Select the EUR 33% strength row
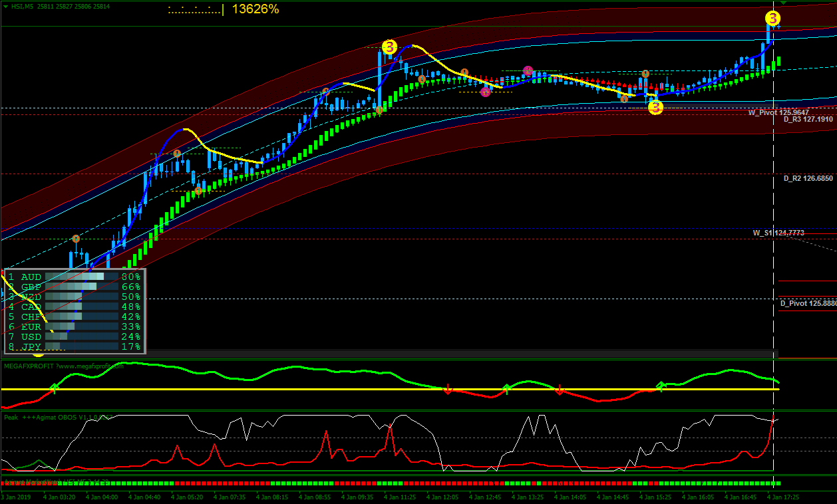Viewport: 837px width, 504px height. [x=75, y=326]
